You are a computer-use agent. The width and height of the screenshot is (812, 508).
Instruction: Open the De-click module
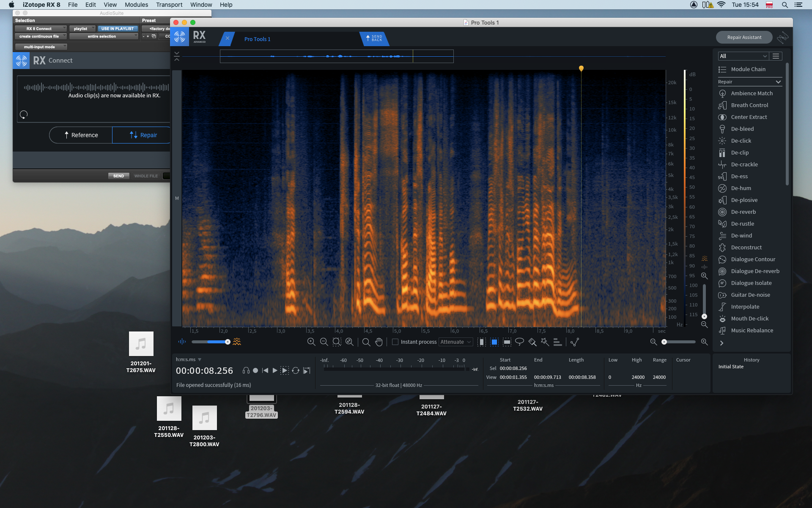point(741,141)
